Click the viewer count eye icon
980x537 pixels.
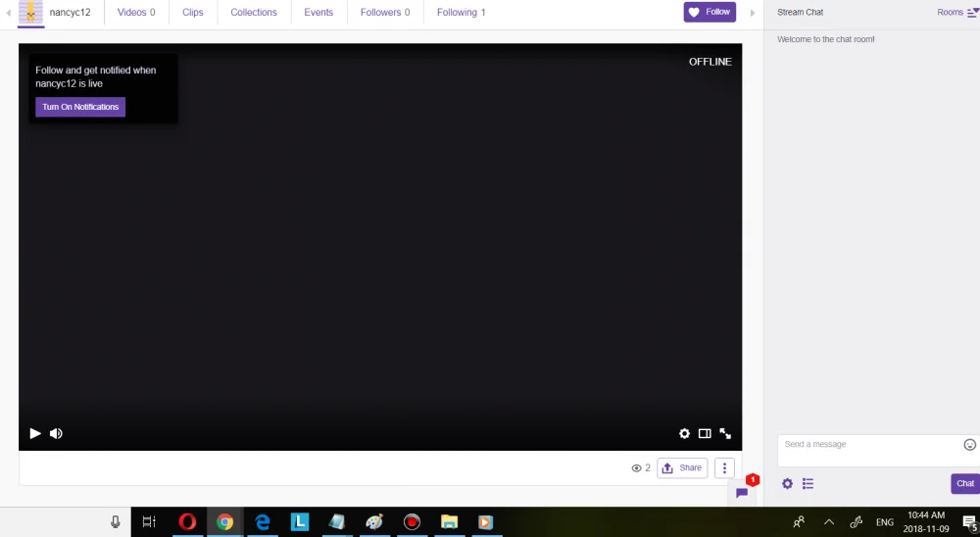pyautogui.click(x=636, y=467)
